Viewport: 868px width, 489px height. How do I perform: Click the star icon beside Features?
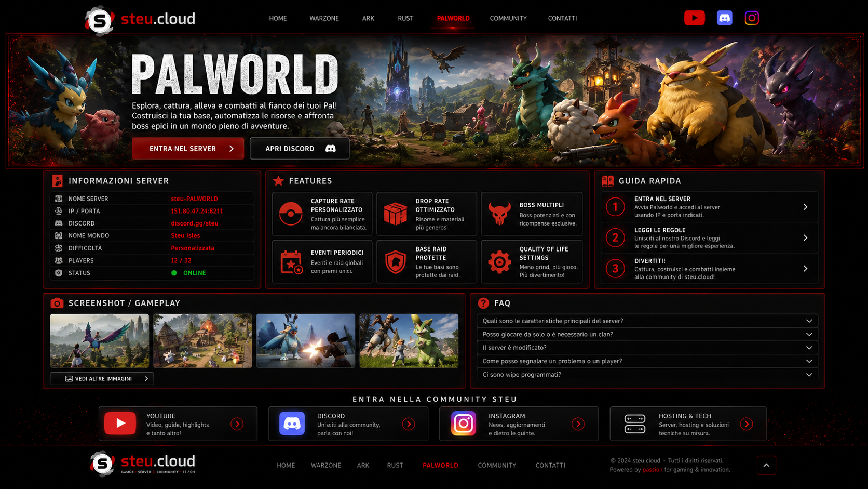tap(278, 181)
